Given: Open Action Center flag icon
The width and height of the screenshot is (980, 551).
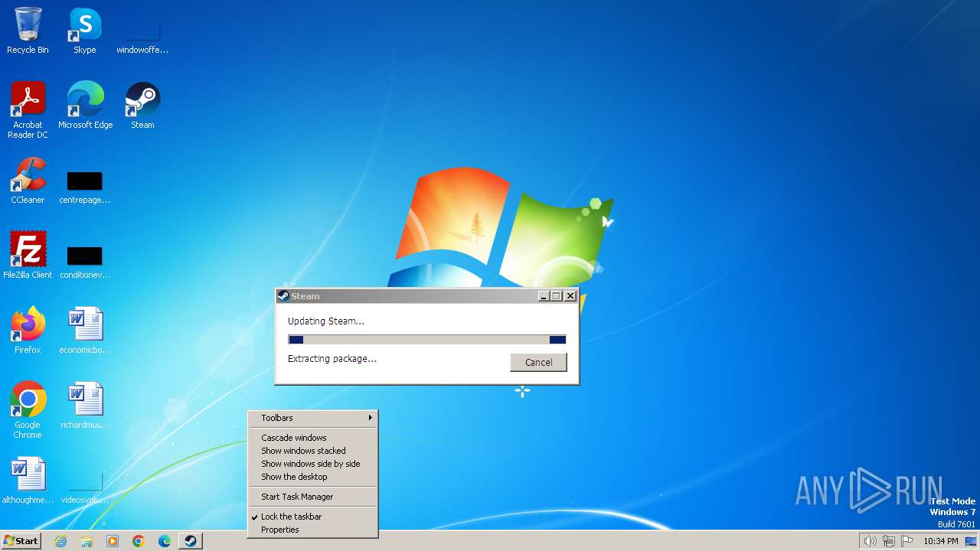Looking at the screenshot, I should pos(908,541).
